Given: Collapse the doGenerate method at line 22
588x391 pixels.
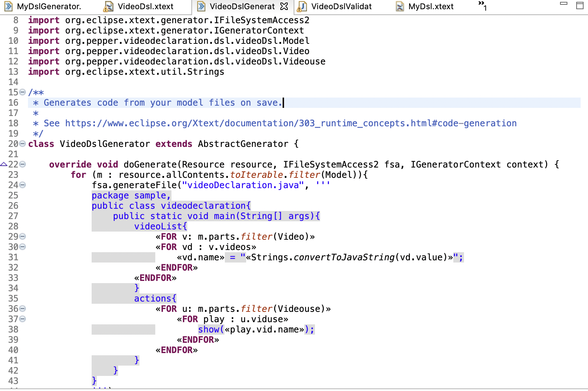Looking at the screenshot, I should (22, 164).
